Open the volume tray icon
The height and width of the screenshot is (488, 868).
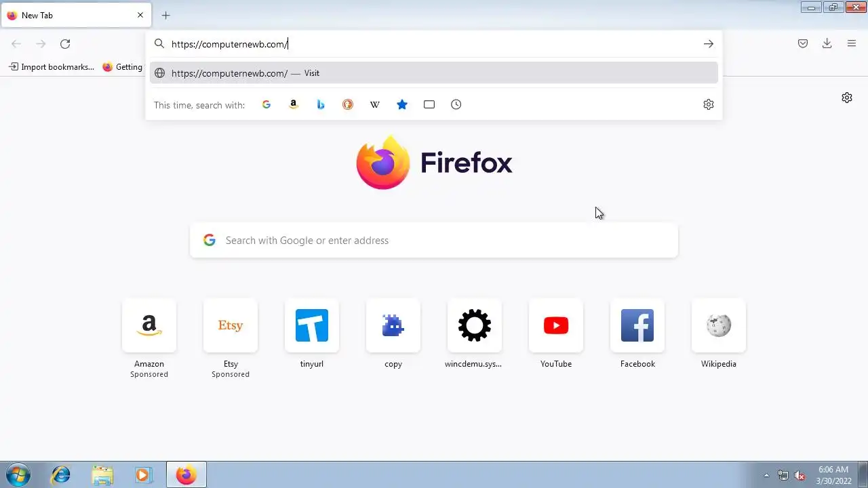800,475
